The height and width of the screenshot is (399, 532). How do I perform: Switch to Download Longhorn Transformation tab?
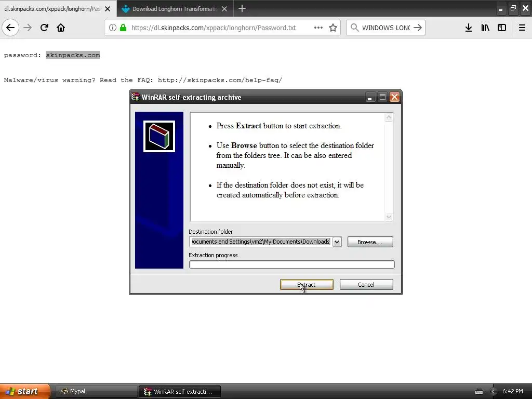[x=175, y=8]
